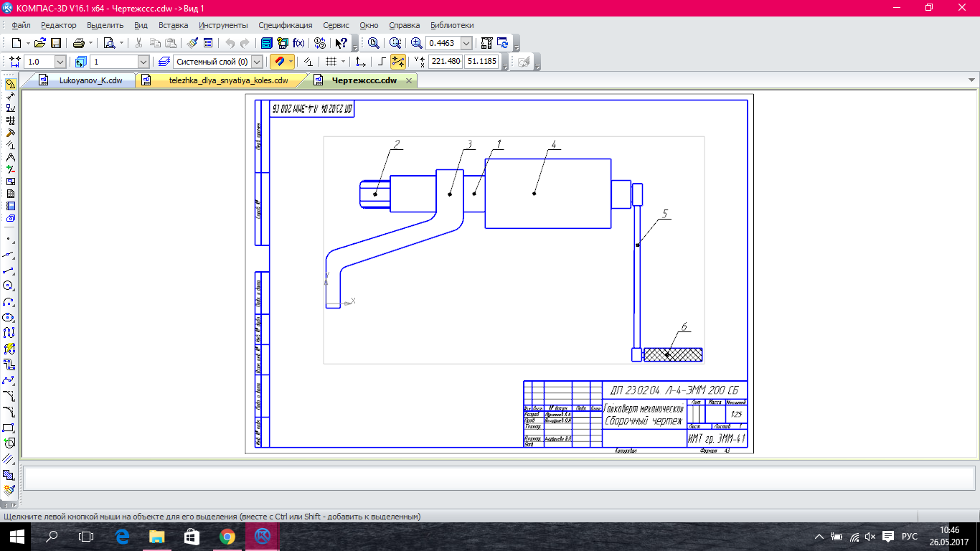Image resolution: width=980 pixels, height=551 pixels.
Task: Select the Geometry tools panel icon
Action: click(x=10, y=84)
